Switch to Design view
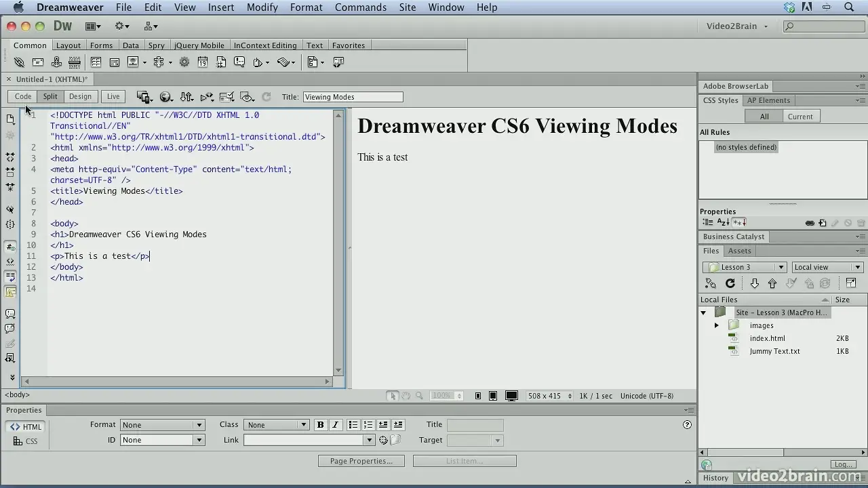868x488 pixels. (80, 97)
